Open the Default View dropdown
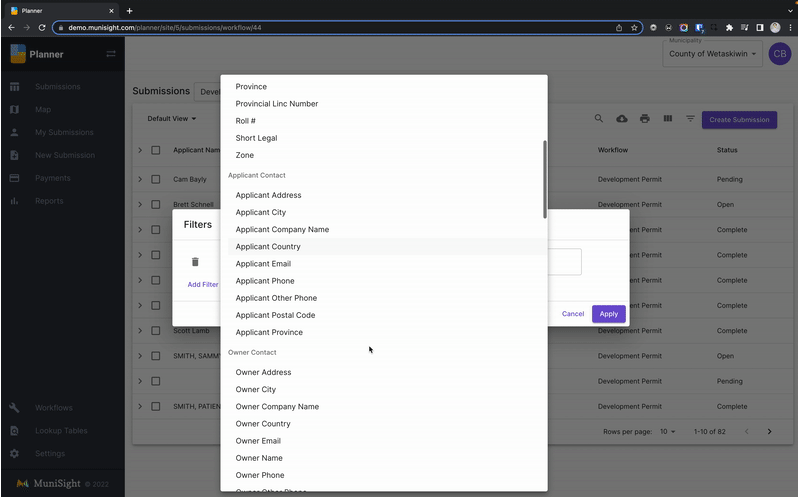This screenshot has height=497, width=798. [x=172, y=119]
